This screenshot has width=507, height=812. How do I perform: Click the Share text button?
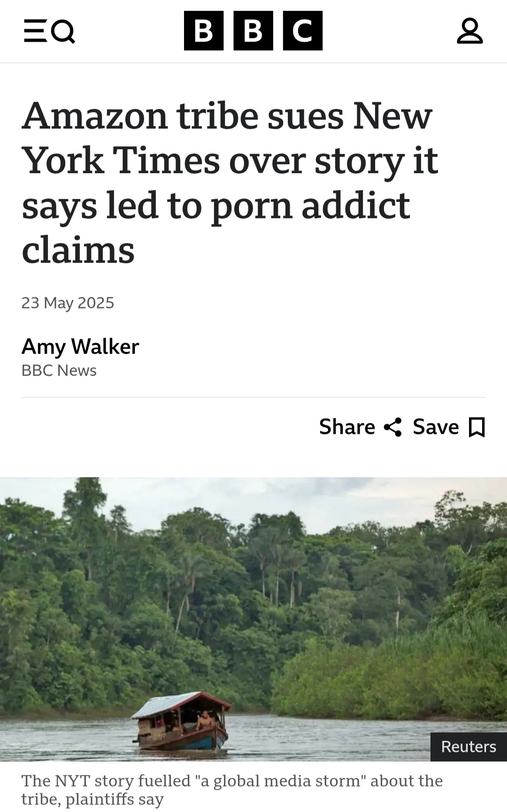point(347,427)
